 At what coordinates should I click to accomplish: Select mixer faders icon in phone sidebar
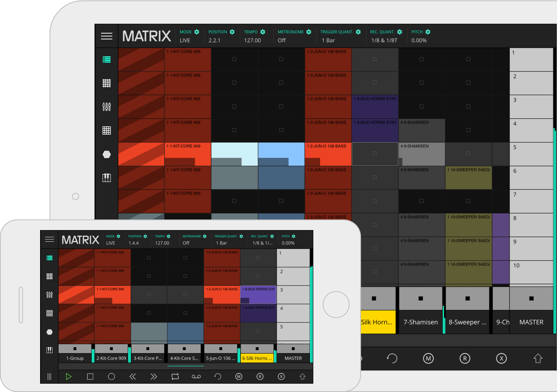[50, 295]
